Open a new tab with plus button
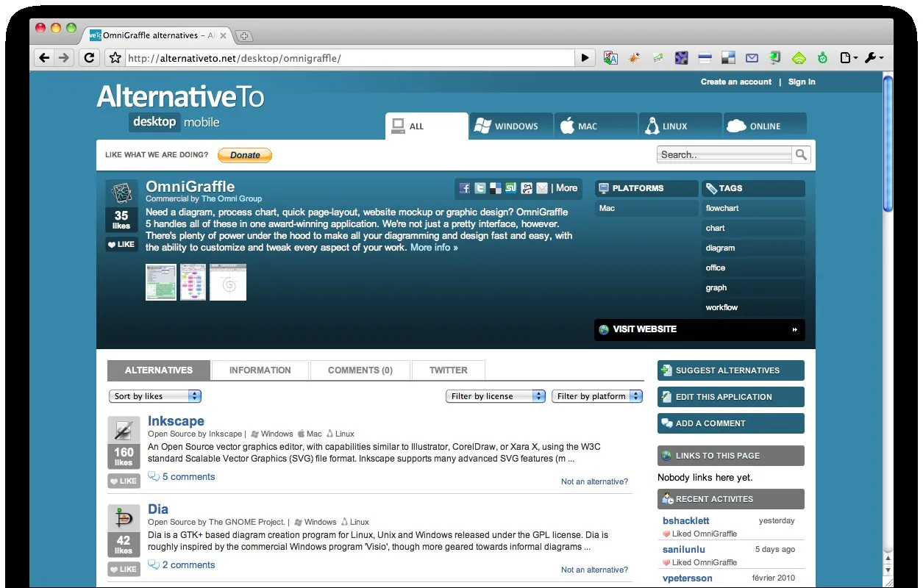Screen dimensions: 923x588 [x=244, y=35]
